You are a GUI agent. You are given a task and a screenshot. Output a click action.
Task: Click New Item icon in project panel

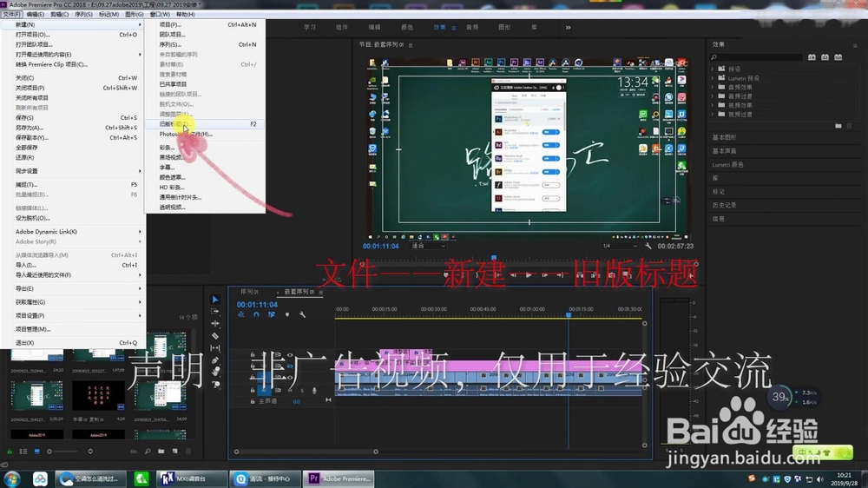(x=175, y=452)
